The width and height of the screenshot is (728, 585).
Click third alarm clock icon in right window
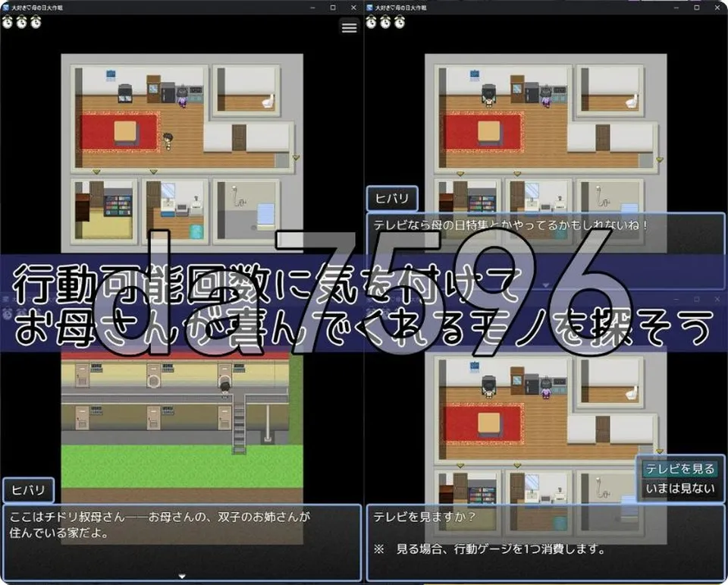coord(400,22)
